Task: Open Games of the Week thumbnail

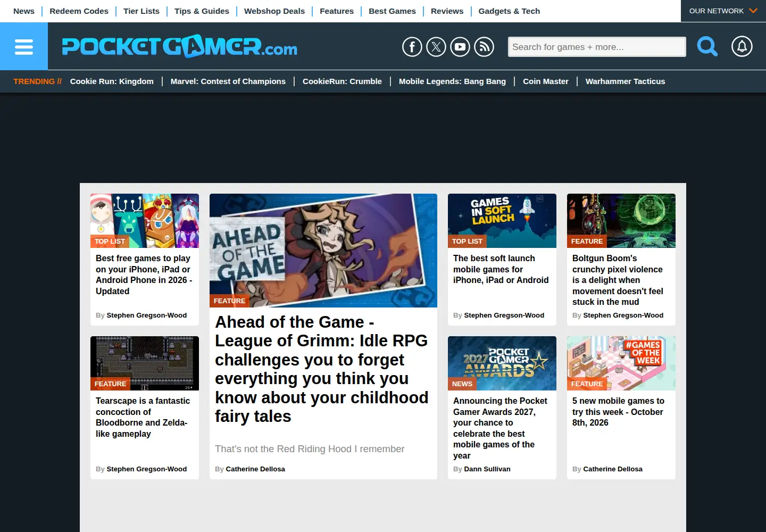Action: pyautogui.click(x=621, y=363)
